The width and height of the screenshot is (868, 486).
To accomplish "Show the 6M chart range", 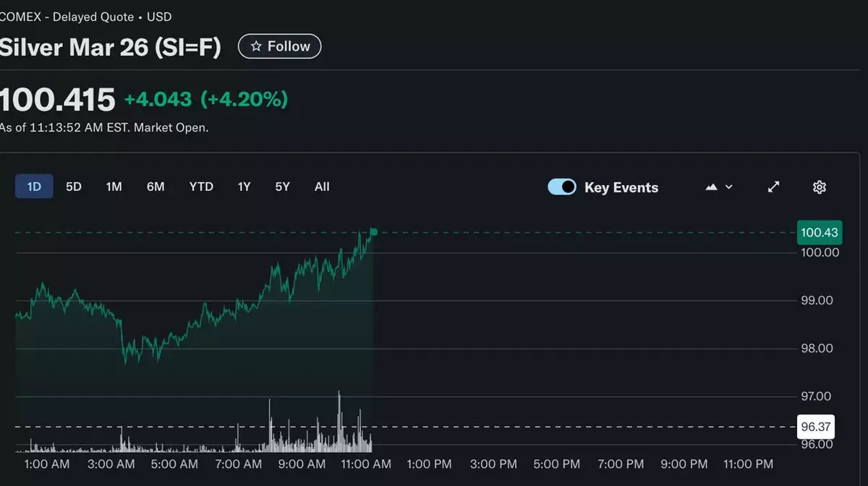I will click(156, 187).
